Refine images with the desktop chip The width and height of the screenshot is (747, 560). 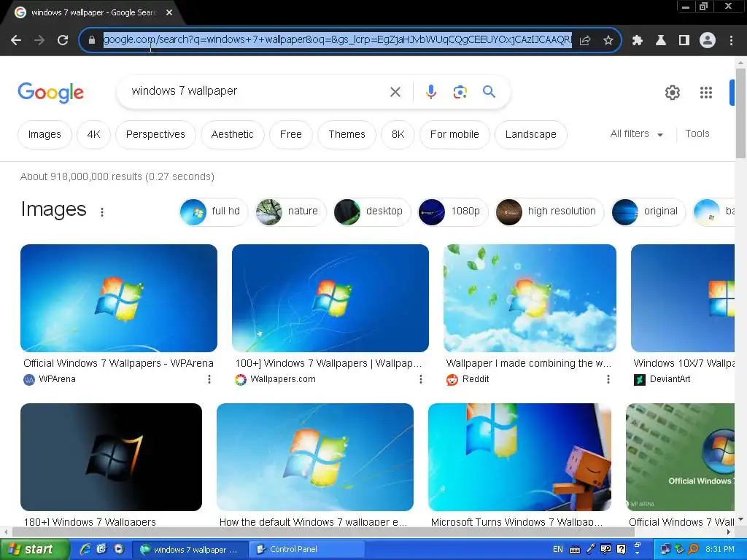[372, 211]
